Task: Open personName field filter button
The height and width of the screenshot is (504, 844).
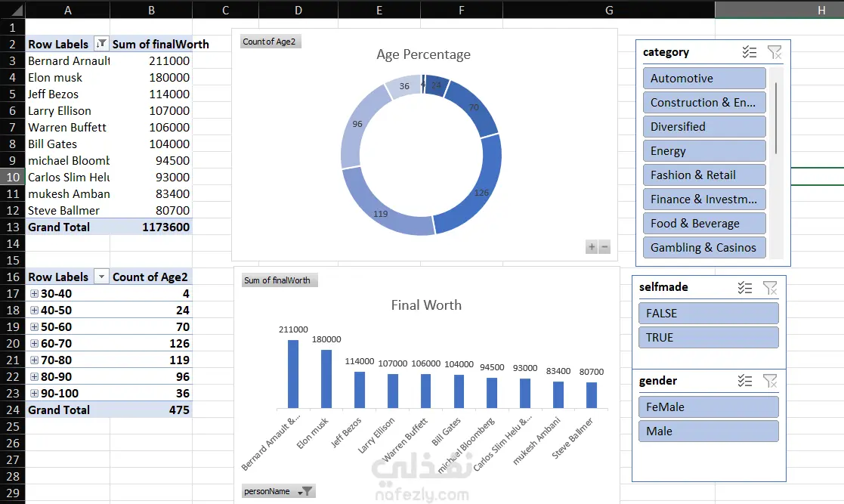Action: pyautogui.click(x=278, y=491)
